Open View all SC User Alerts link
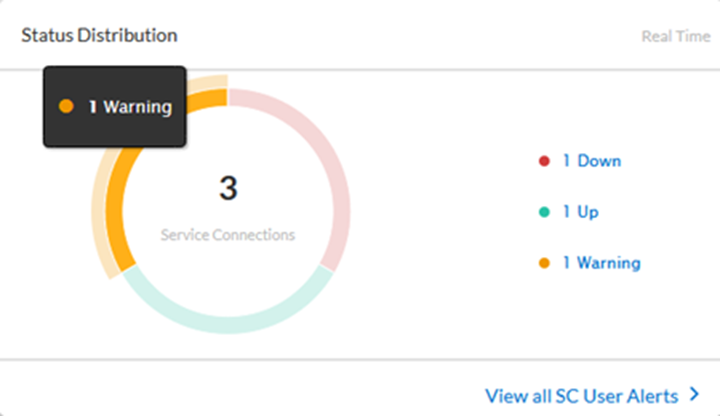This screenshot has height=416, width=720. (x=581, y=396)
